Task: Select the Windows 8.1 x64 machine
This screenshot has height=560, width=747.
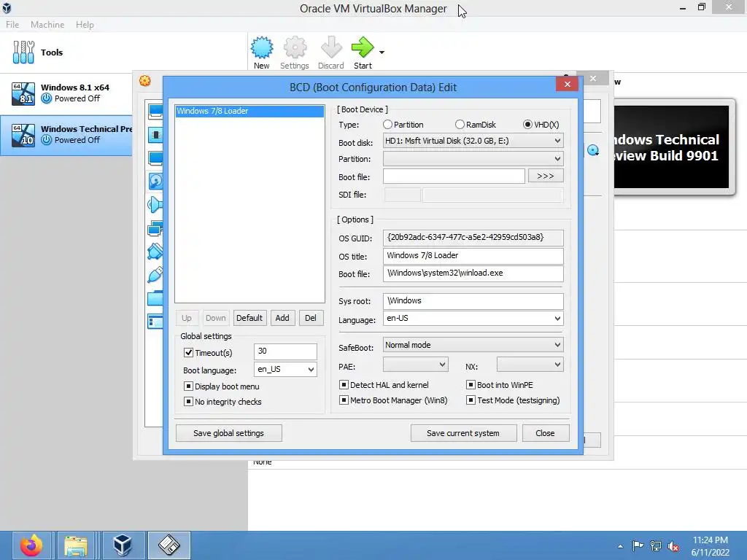Action: coord(66,93)
